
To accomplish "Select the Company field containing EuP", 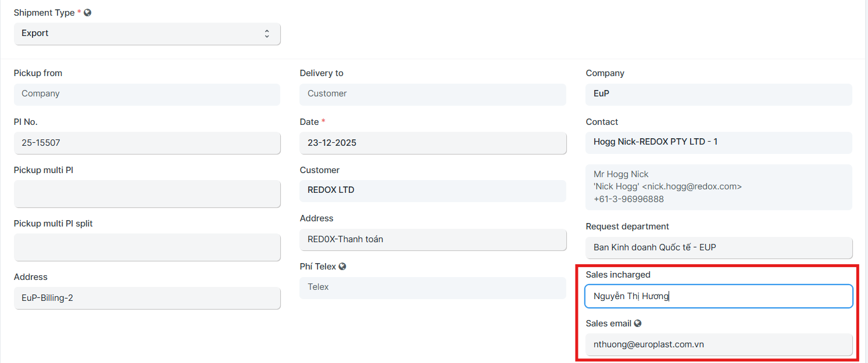I will point(719,94).
